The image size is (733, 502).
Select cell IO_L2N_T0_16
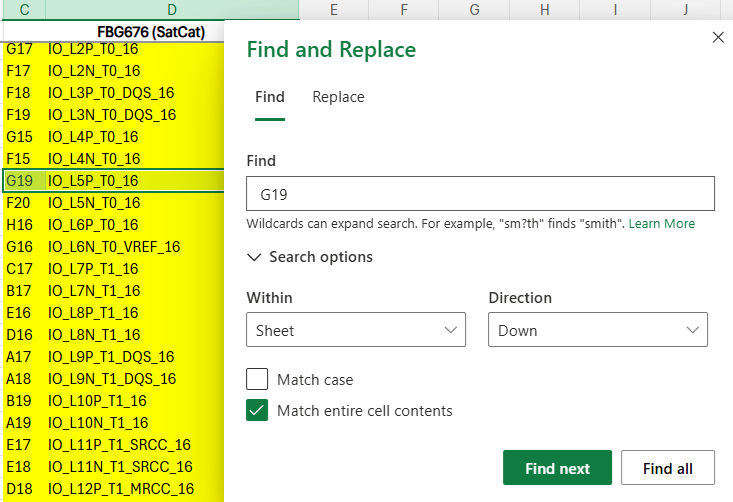point(135,71)
